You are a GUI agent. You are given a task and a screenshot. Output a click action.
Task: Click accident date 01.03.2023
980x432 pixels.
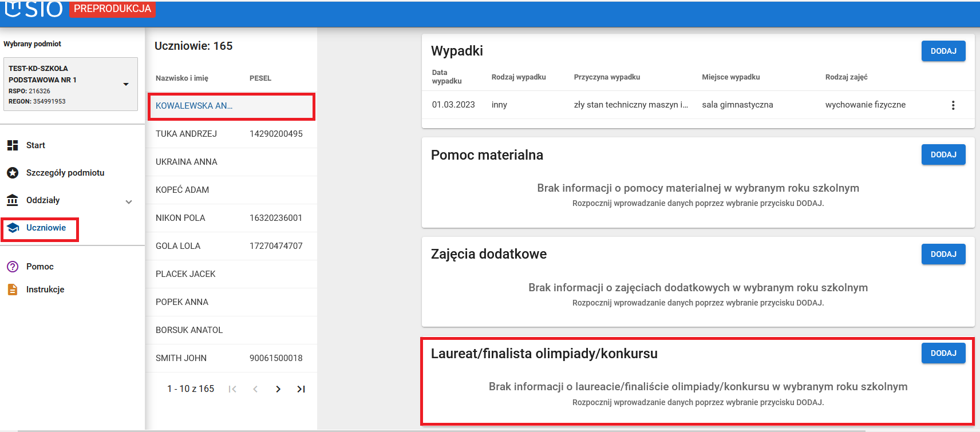(x=453, y=105)
